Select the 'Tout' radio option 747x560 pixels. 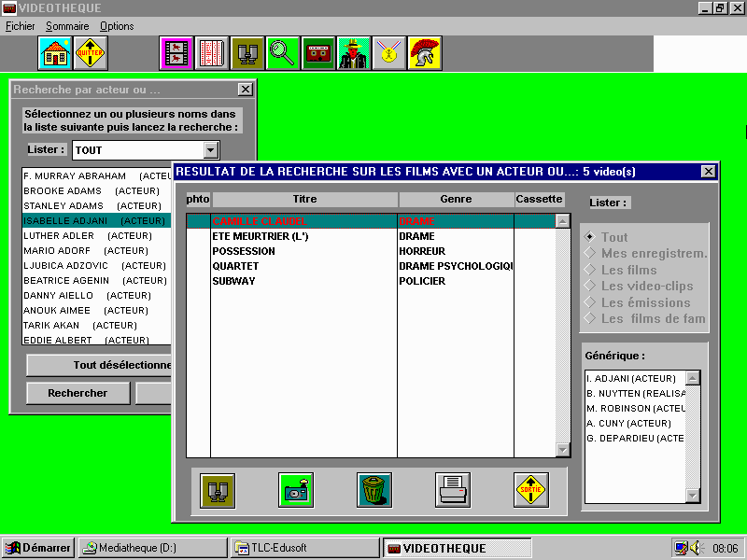589,237
